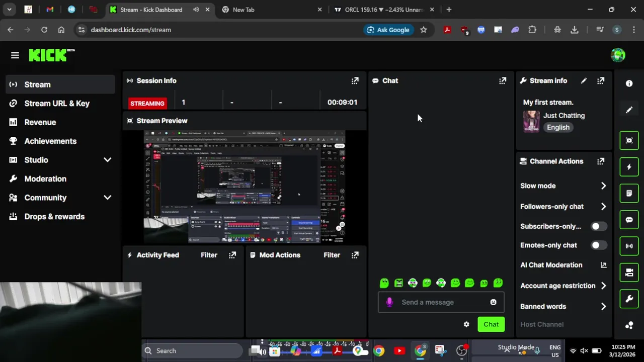The height and width of the screenshot is (362, 644).
Task: Expand the Community sidebar section
Action: (107, 198)
